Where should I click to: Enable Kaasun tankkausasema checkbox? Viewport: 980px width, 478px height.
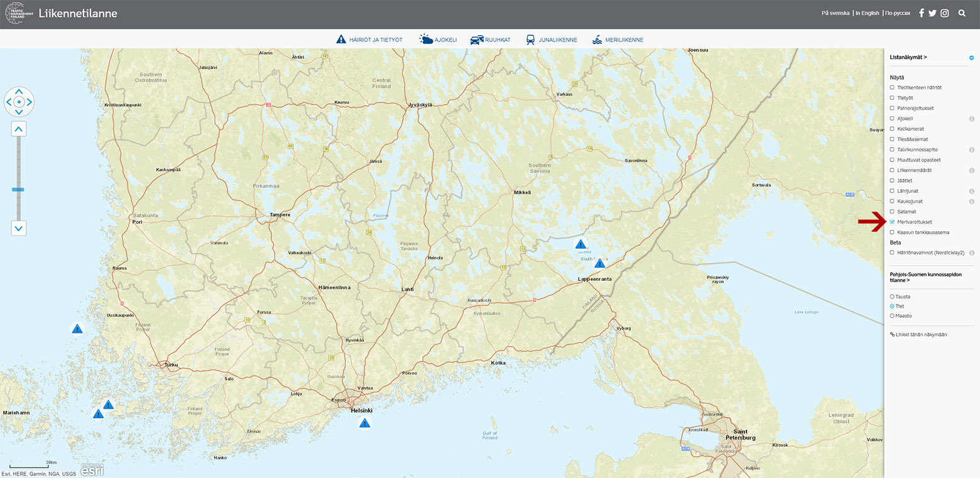click(x=892, y=232)
